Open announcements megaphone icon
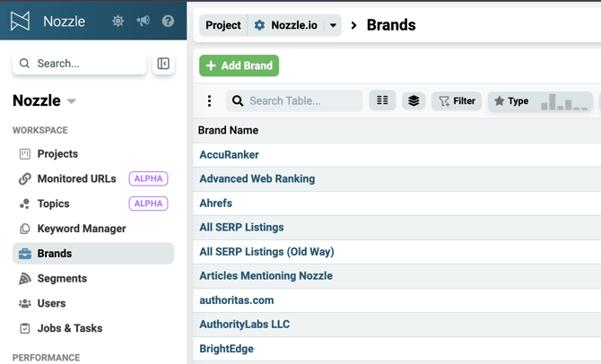This screenshot has width=601, height=364. point(143,21)
